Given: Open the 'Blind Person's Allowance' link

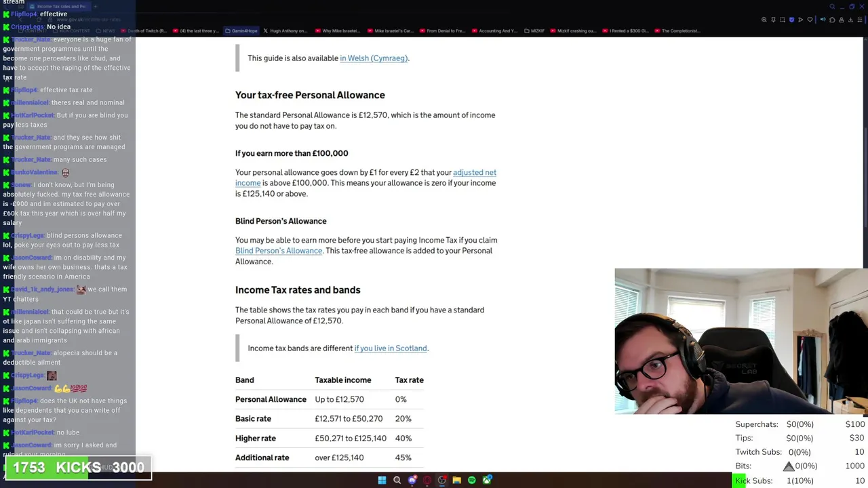Looking at the screenshot, I should (279, 251).
